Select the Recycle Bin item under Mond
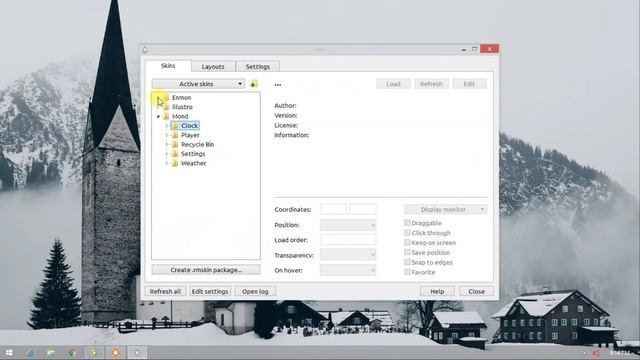The width and height of the screenshot is (640, 360). [198, 144]
